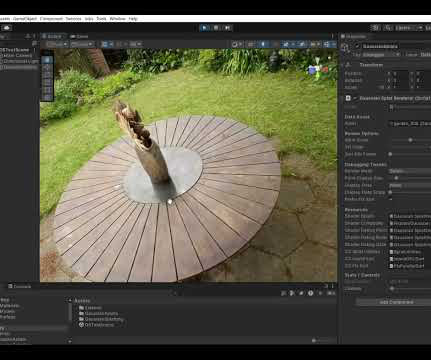Select Directional Light in the Hierarchy
This screenshot has width=431, height=360.
click(x=21, y=61)
